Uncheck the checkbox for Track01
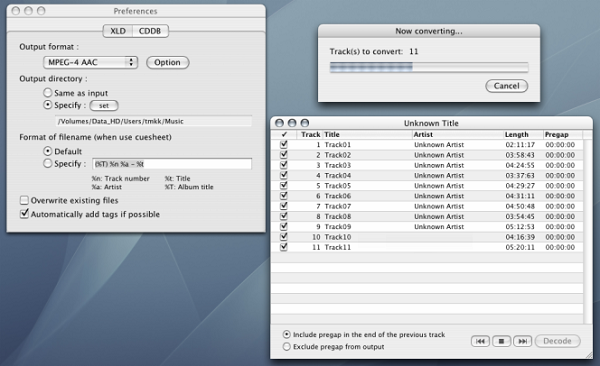Screen dimensions: 600x366 284,145
